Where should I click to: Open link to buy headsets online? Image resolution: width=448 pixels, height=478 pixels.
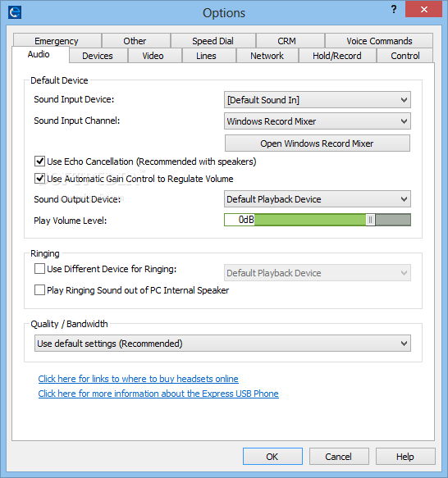point(138,379)
